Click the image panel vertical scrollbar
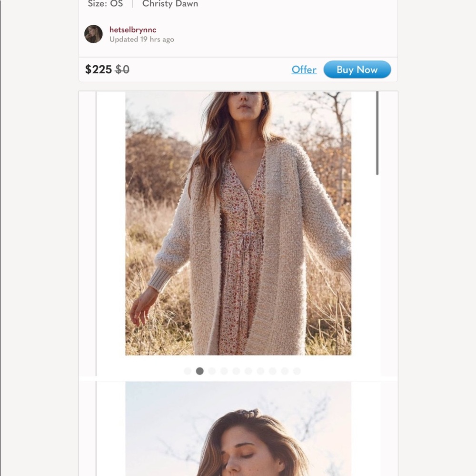Screen dimensions: 476x476 [377, 133]
